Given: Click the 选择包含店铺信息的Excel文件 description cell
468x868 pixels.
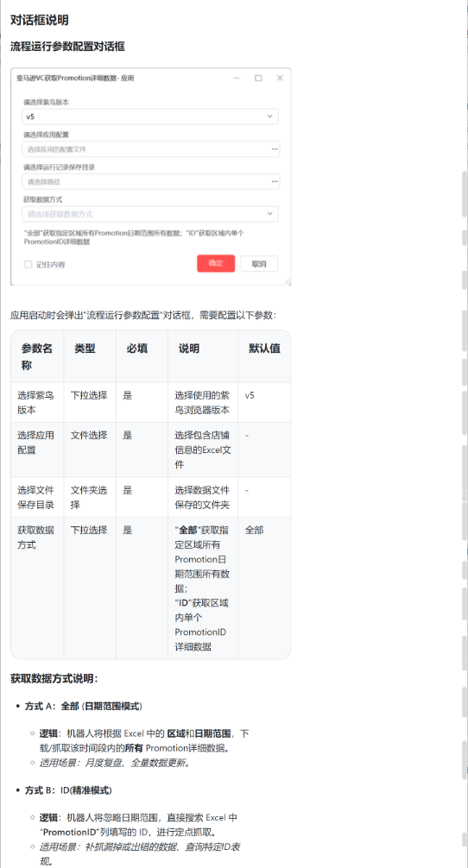Looking at the screenshot, I should (203, 450).
